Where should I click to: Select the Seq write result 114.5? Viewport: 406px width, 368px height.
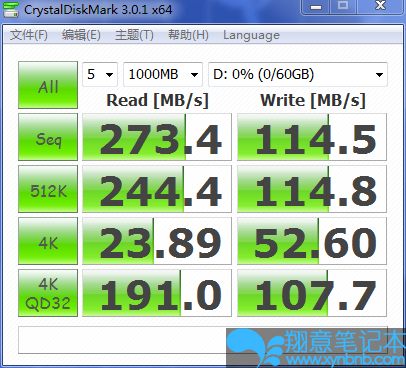(312, 137)
